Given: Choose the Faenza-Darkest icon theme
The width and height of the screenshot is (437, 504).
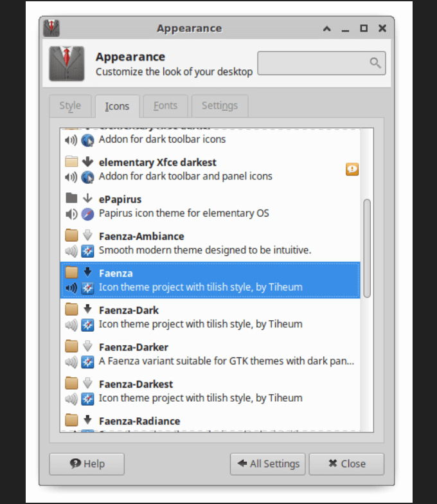Looking at the screenshot, I should [x=136, y=384].
